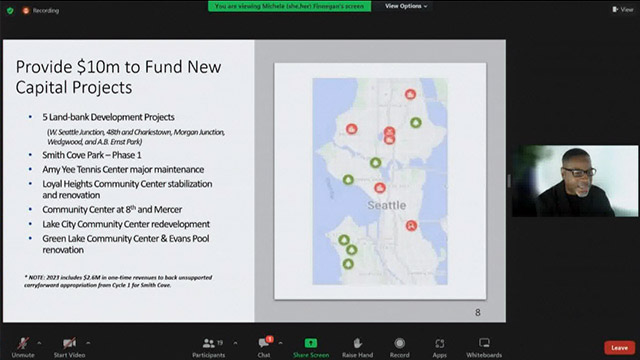Click the red marker above Seattle label
This screenshot has width=640, height=360.
pos(380,188)
